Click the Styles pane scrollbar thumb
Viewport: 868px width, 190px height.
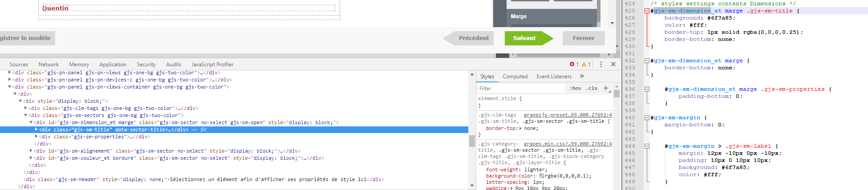click(x=617, y=93)
